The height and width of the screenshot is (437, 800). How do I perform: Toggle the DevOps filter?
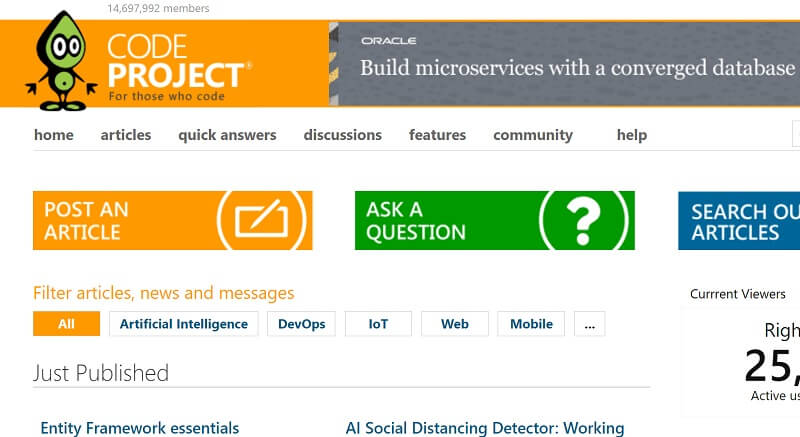click(302, 324)
